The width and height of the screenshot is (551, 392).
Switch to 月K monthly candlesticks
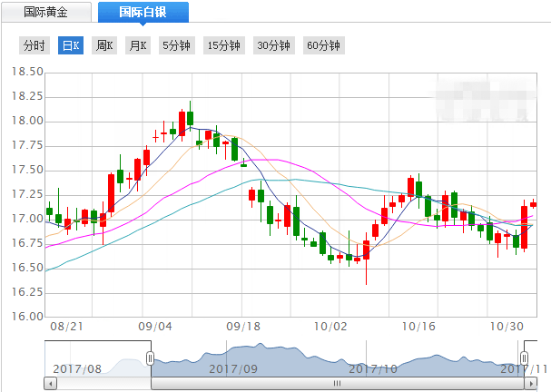coord(137,45)
